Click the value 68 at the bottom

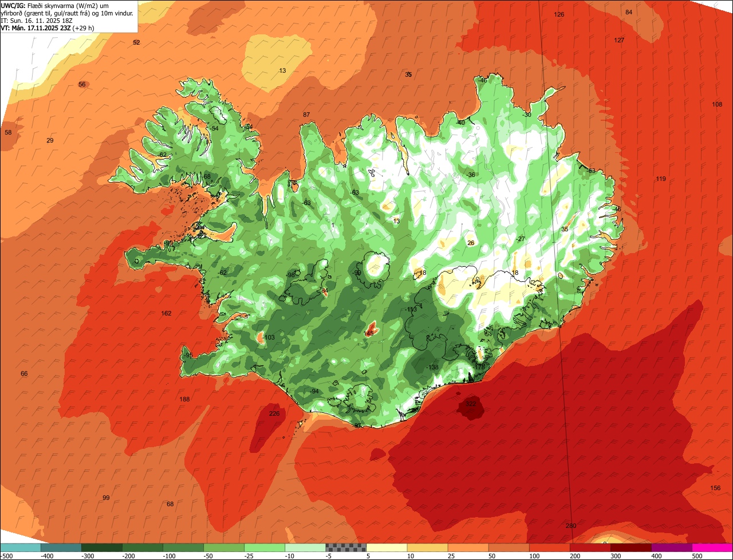(x=170, y=504)
